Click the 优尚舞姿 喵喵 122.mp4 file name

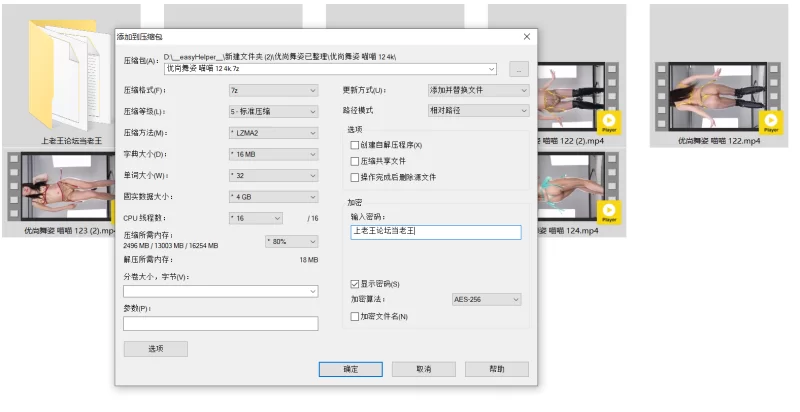coord(719,141)
